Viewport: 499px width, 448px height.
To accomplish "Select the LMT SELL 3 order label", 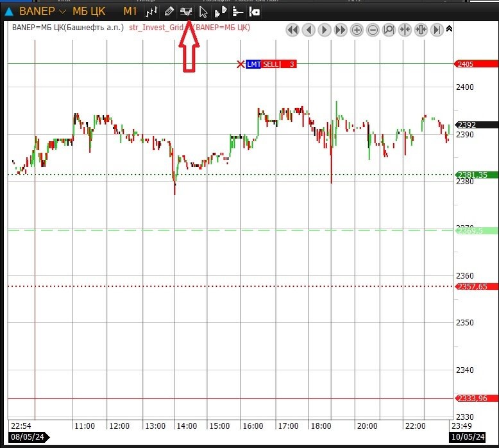I will pyautogui.click(x=271, y=64).
